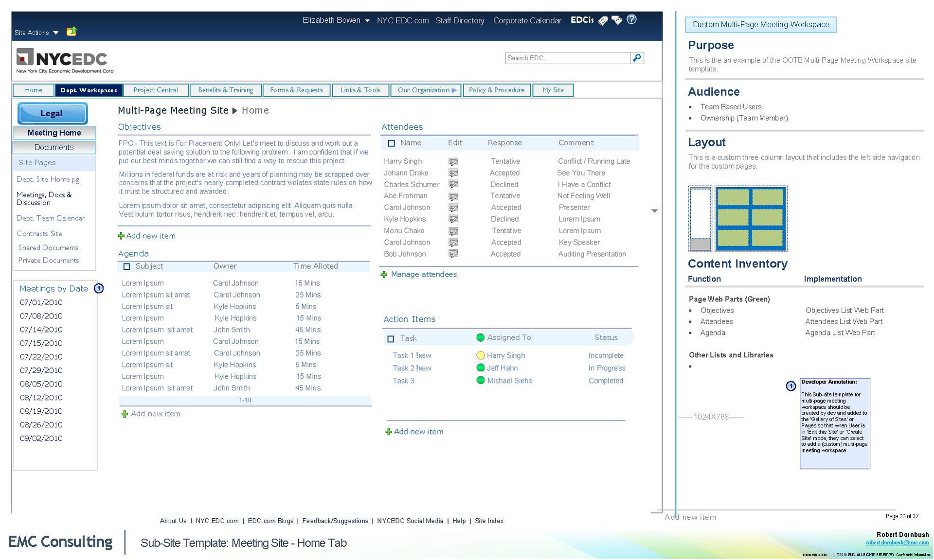Click the green status dot for Jeff Hahn
934x560 pixels.
click(x=481, y=368)
